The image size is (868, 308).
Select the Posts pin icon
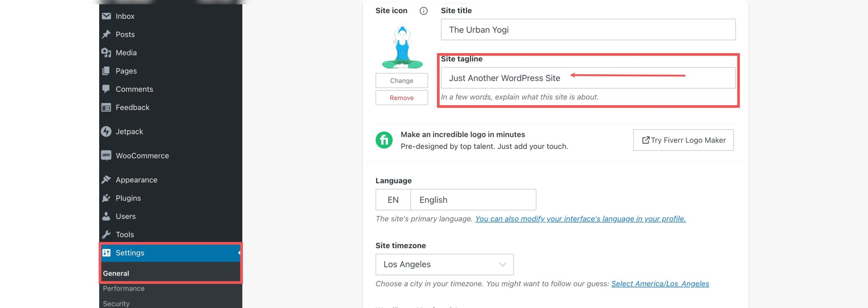pyautogui.click(x=106, y=34)
